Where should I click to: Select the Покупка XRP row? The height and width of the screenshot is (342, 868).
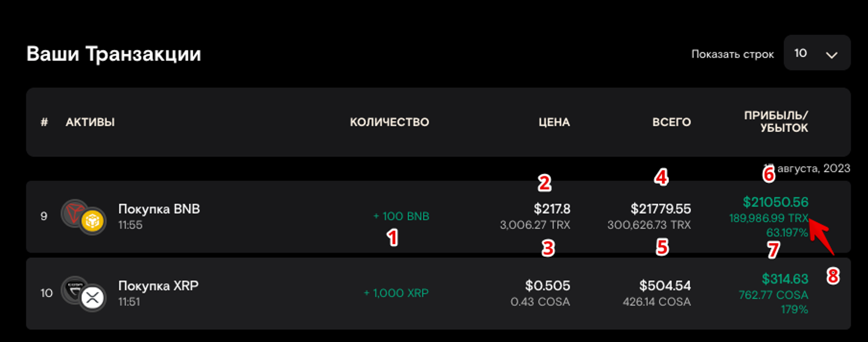[x=260, y=292]
